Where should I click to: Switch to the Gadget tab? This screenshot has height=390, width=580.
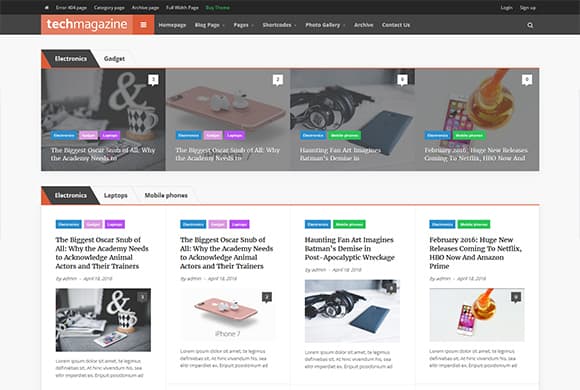114,59
